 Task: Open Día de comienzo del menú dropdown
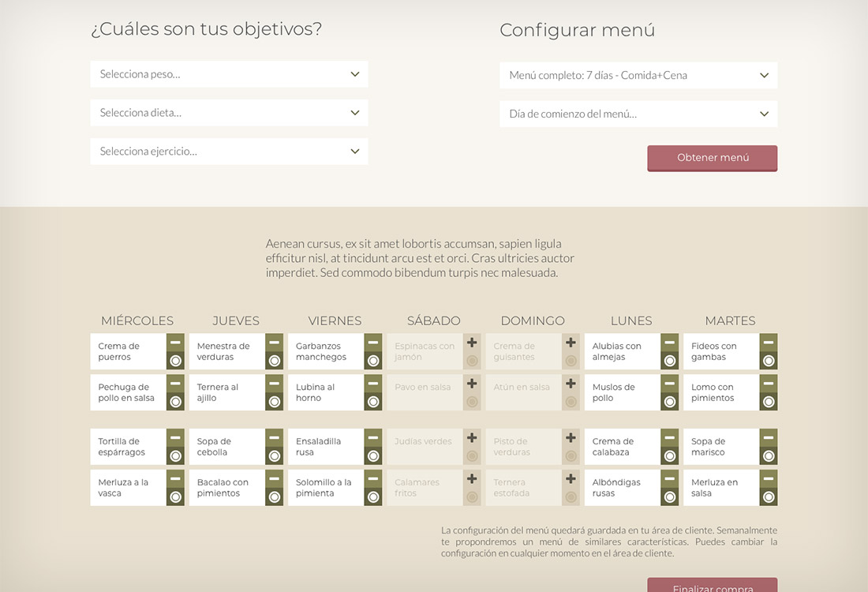[x=638, y=114]
